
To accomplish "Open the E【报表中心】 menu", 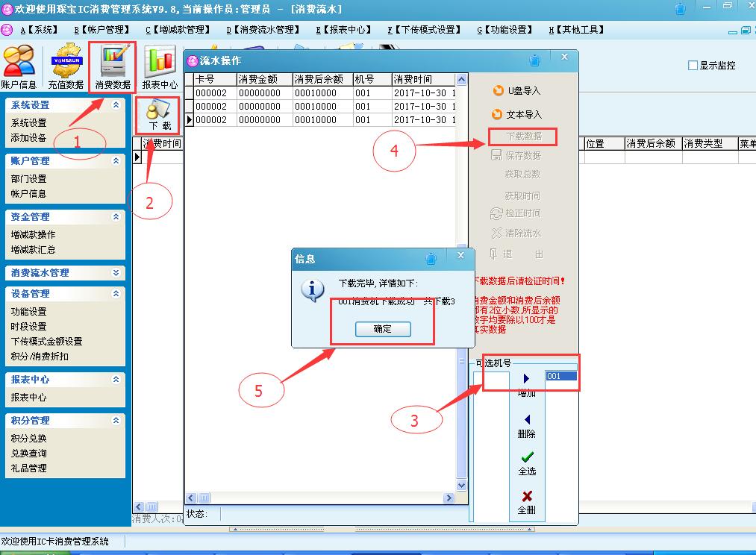I will 343,30.
